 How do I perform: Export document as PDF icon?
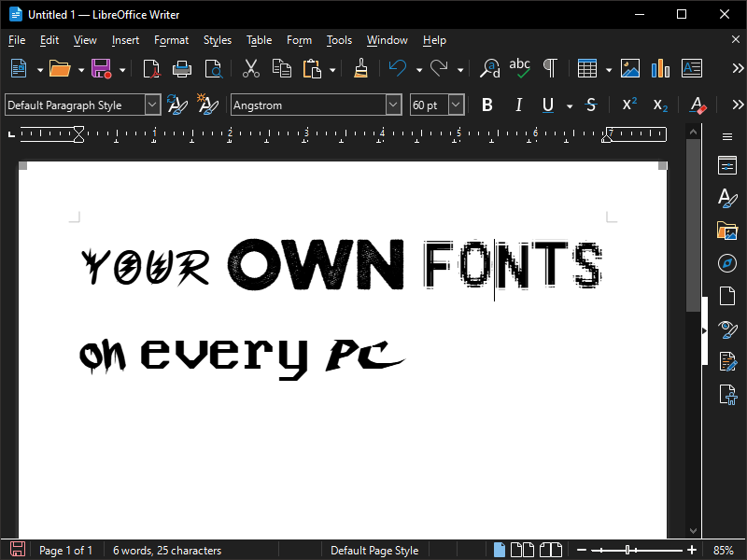[151, 68]
